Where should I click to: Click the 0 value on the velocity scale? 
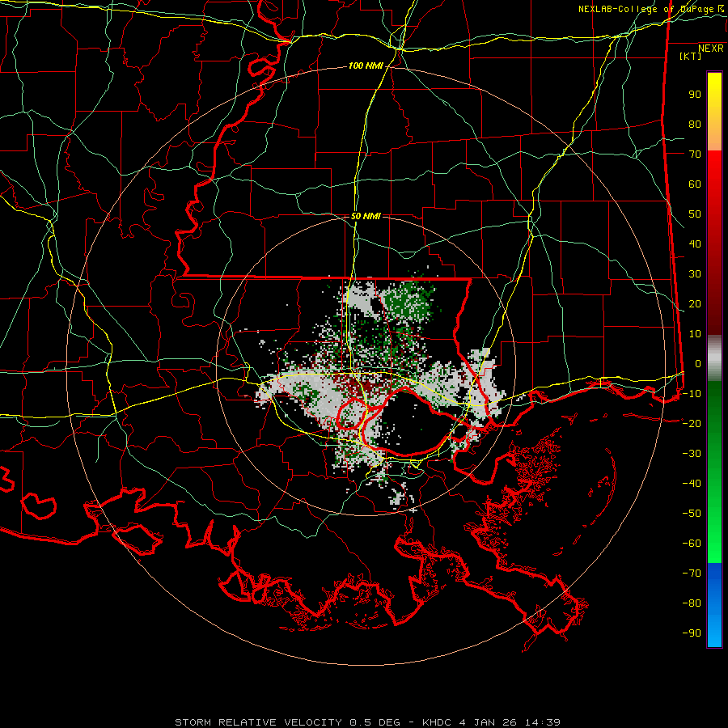pyautogui.click(x=698, y=364)
